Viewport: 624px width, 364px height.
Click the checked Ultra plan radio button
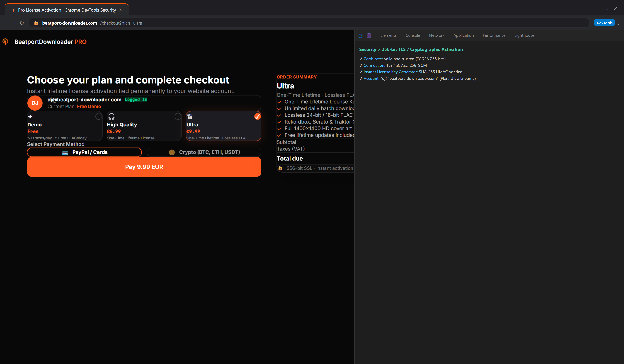click(x=258, y=116)
